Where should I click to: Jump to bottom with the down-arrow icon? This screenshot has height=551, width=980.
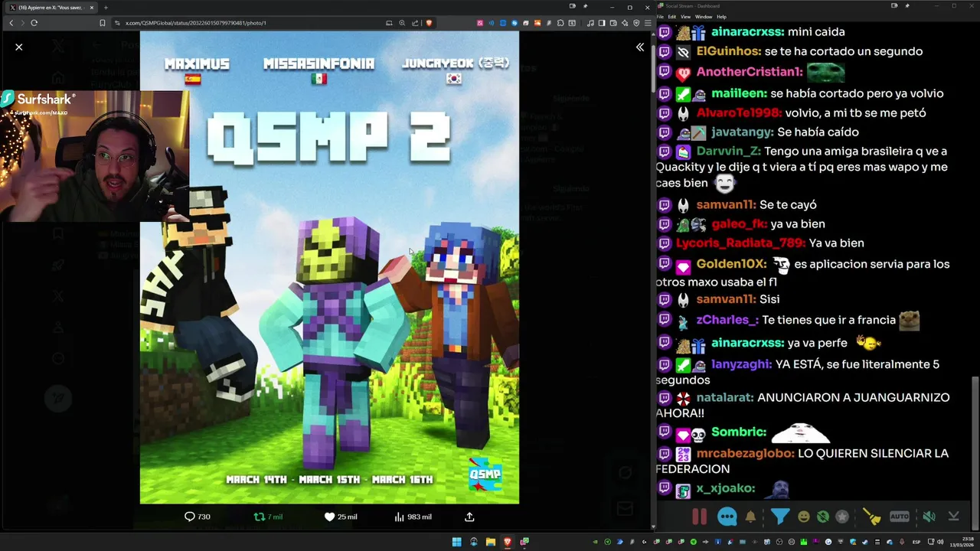953,517
